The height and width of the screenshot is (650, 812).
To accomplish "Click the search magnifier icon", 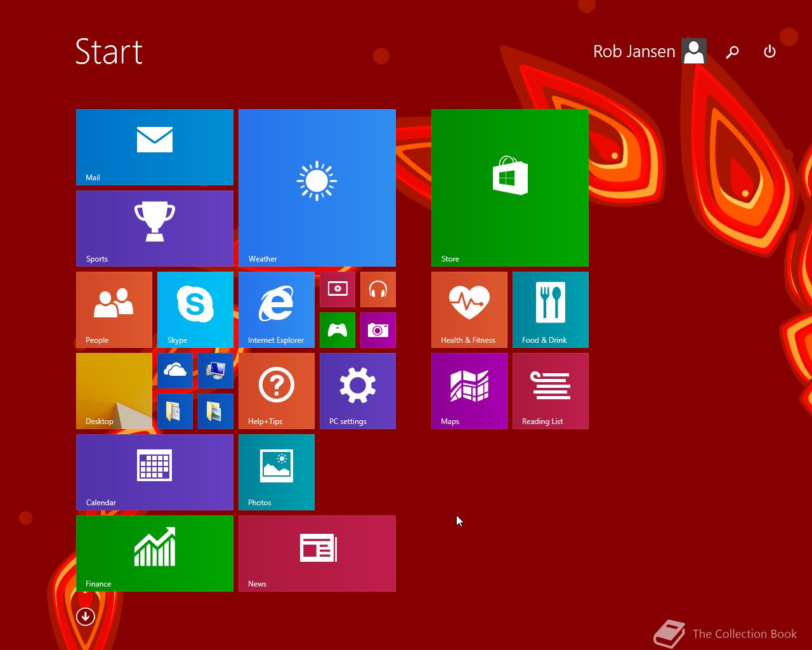I will pyautogui.click(x=733, y=52).
